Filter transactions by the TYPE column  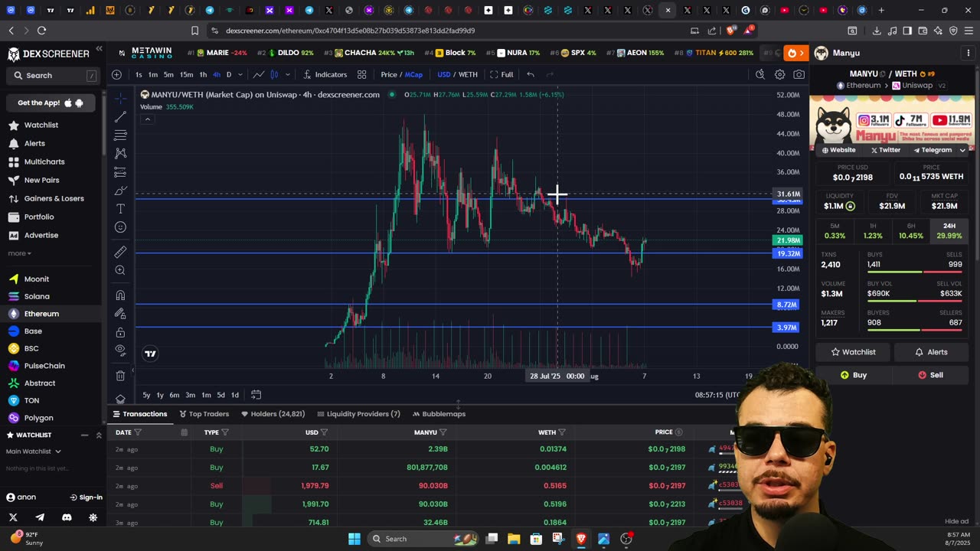225,432
